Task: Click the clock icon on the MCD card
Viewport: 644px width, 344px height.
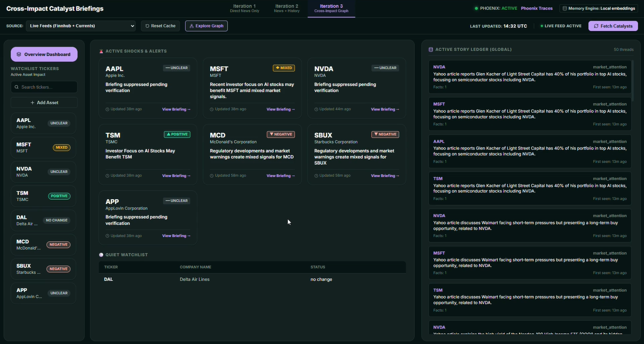Action: (x=212, y=176)
